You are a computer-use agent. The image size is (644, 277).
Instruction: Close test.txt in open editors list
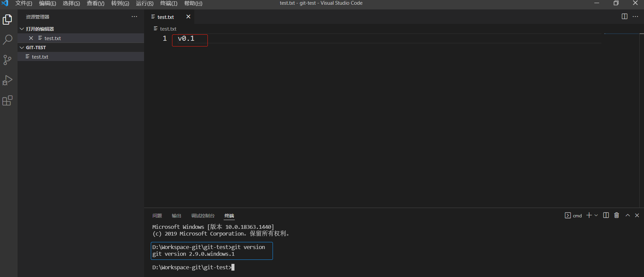(x=31, y=38)
